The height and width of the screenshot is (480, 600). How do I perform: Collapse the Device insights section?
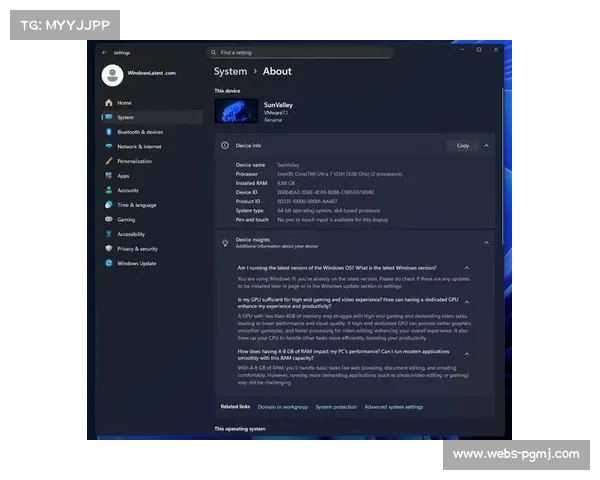tap(486, 242)
